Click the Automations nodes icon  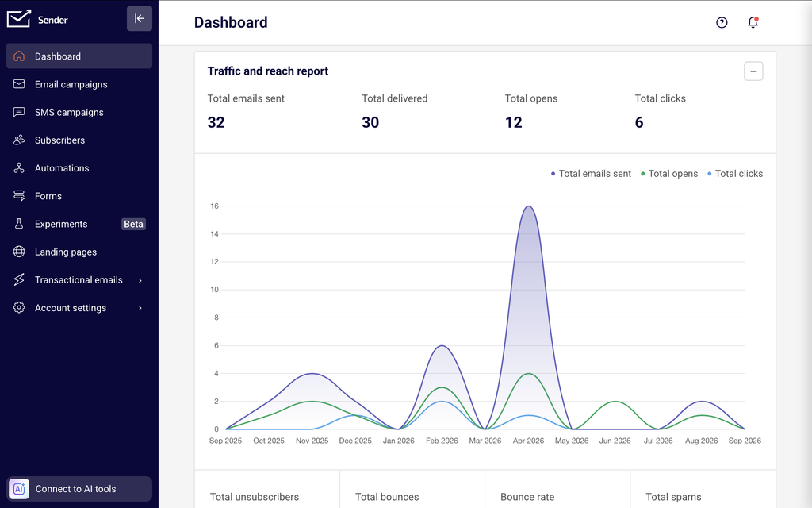click(19, 168)
